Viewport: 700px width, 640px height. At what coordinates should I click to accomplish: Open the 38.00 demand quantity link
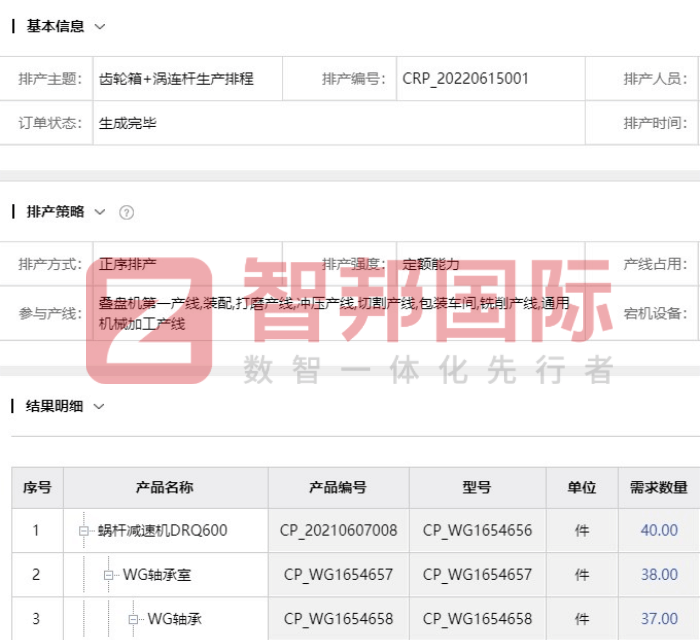pyautogui.click(x=659, y=575)
